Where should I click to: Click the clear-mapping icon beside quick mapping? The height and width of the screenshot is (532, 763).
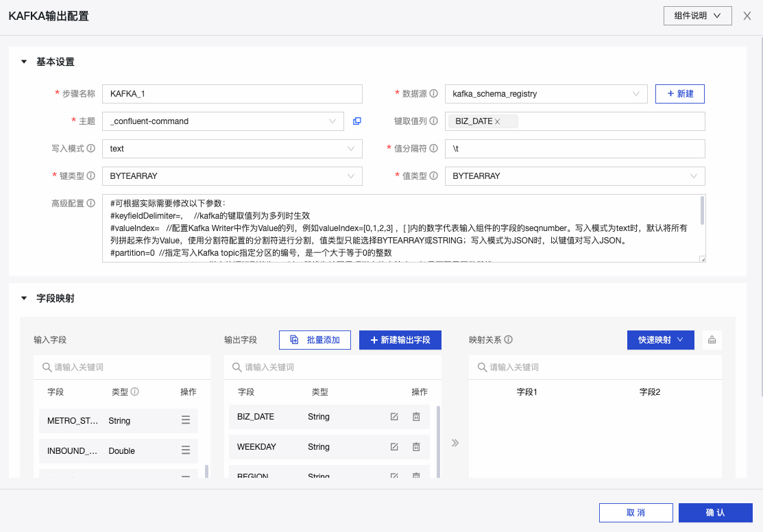pyautogui.click(x=712, y=340)
